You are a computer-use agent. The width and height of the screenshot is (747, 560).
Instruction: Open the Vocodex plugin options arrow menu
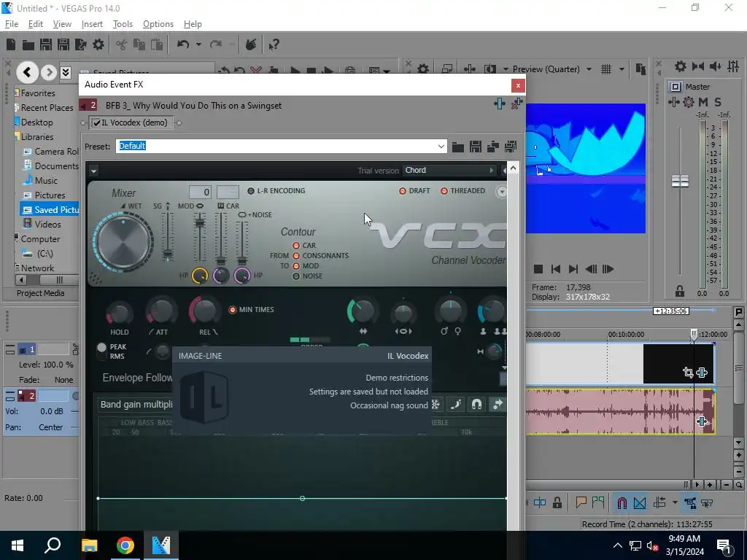click(x=94, y=171)
